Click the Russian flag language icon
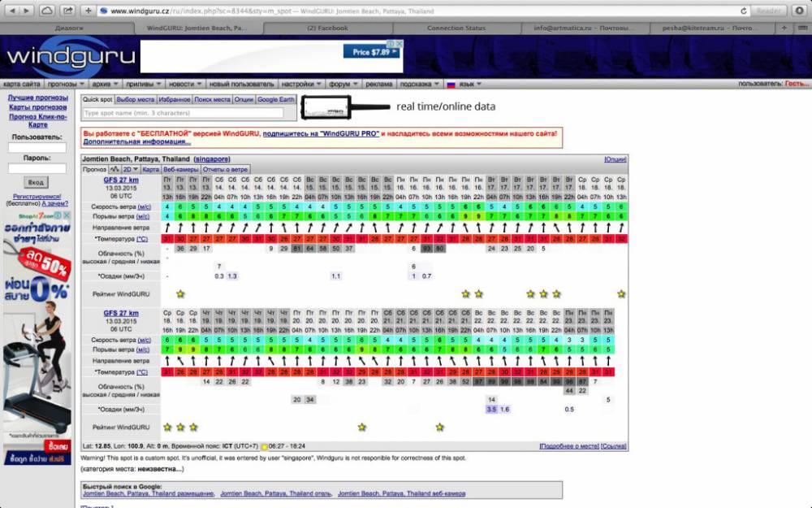 pyautogui.click(x=451, y=84)
